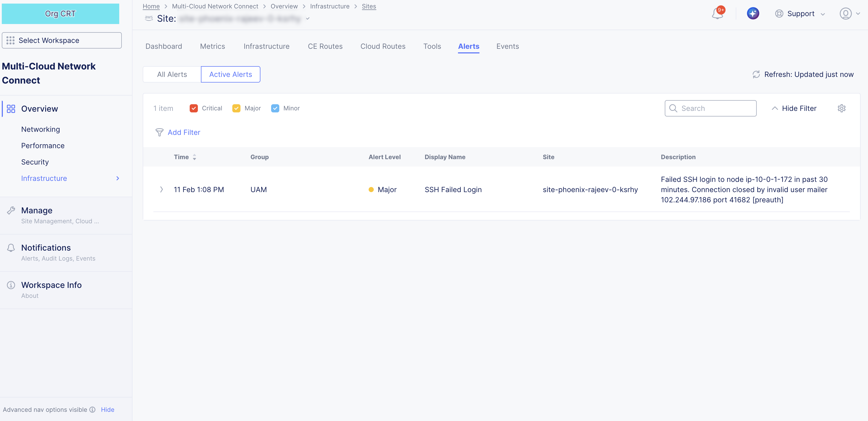
Task: Click the AI assistant sparkle icon
Action: click(753, 14)
